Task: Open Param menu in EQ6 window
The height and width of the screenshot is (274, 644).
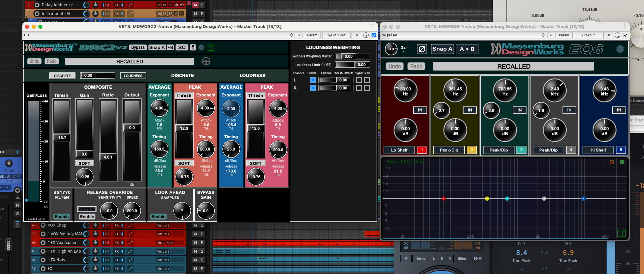Action: [564, 35]
